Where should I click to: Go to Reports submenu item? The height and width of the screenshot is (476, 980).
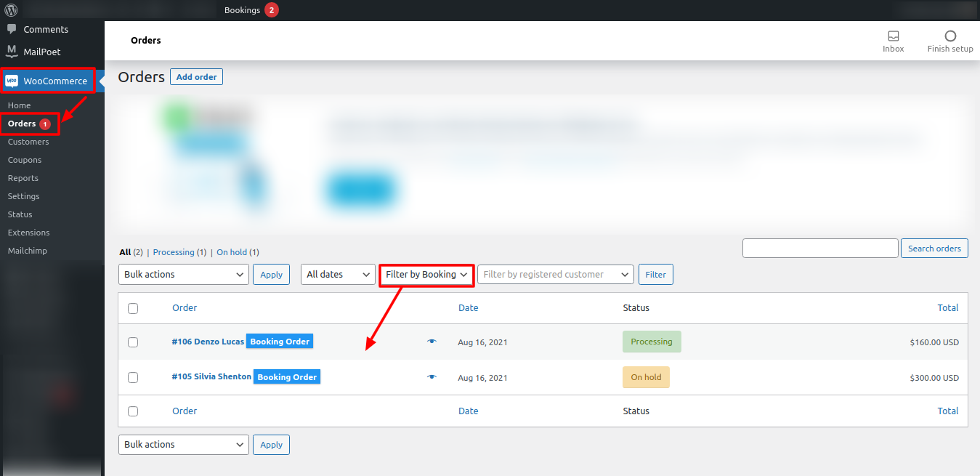tap(23, 178)
